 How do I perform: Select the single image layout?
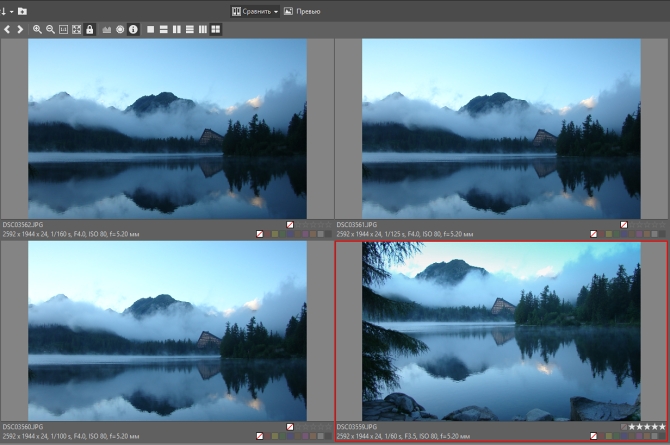[x=151, y=30]
